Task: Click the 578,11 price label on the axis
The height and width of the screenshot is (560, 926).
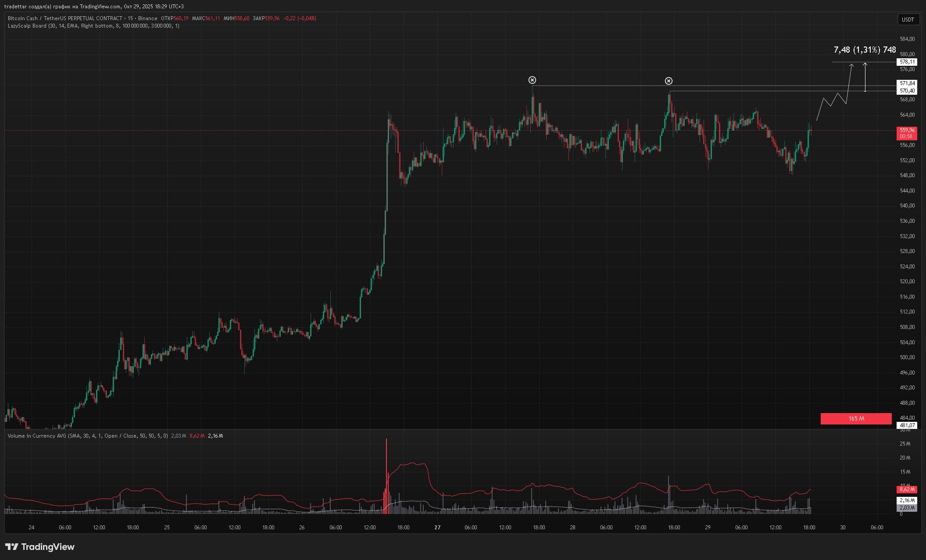Action: point(907,62)
